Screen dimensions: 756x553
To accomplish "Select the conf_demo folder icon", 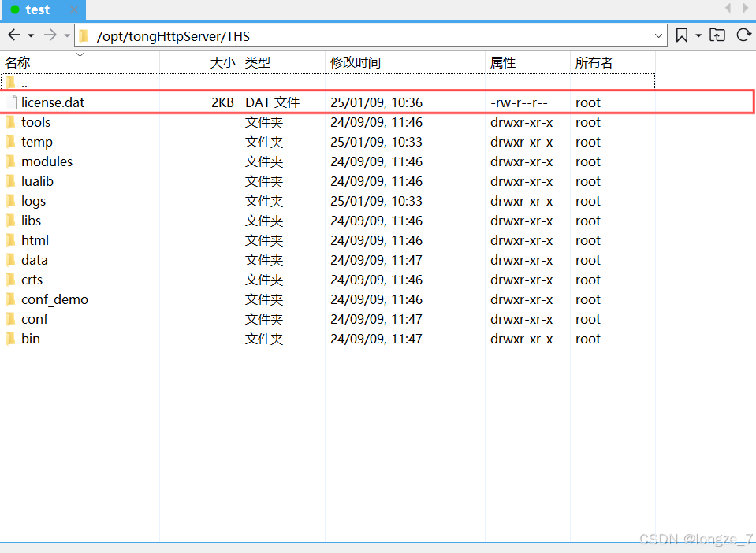I will pos(10,299).
